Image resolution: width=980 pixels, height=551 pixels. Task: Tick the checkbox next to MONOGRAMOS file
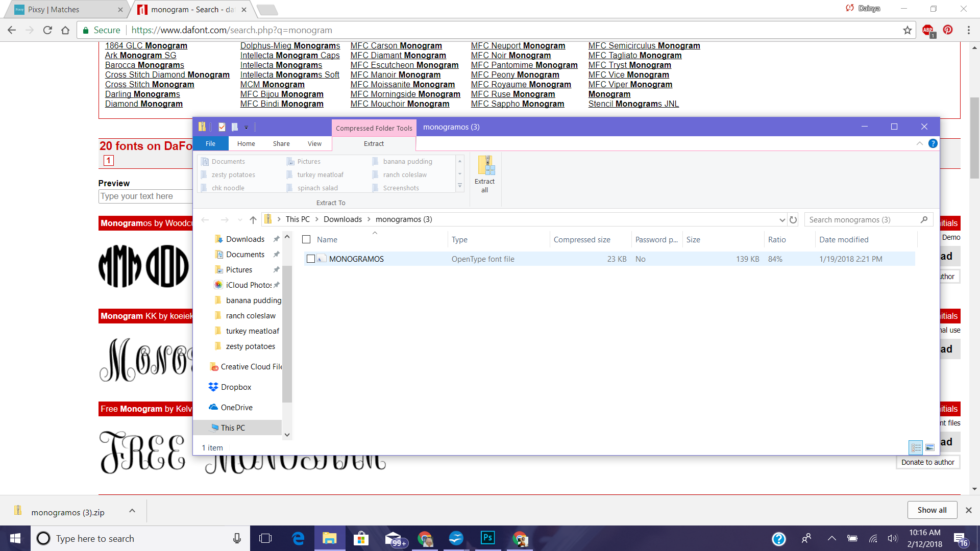point(310,259)
